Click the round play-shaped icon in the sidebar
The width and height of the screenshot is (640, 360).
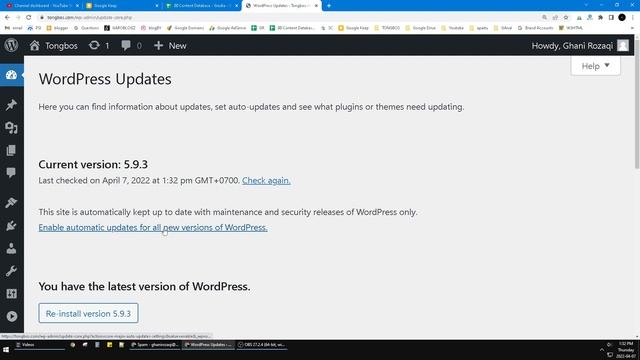(x=11, y=316)
